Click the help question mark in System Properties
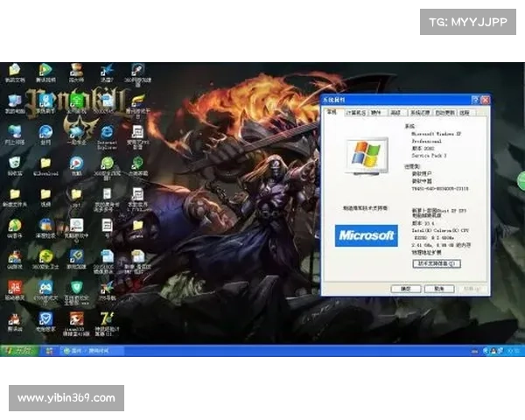 [x=475, y=101]
